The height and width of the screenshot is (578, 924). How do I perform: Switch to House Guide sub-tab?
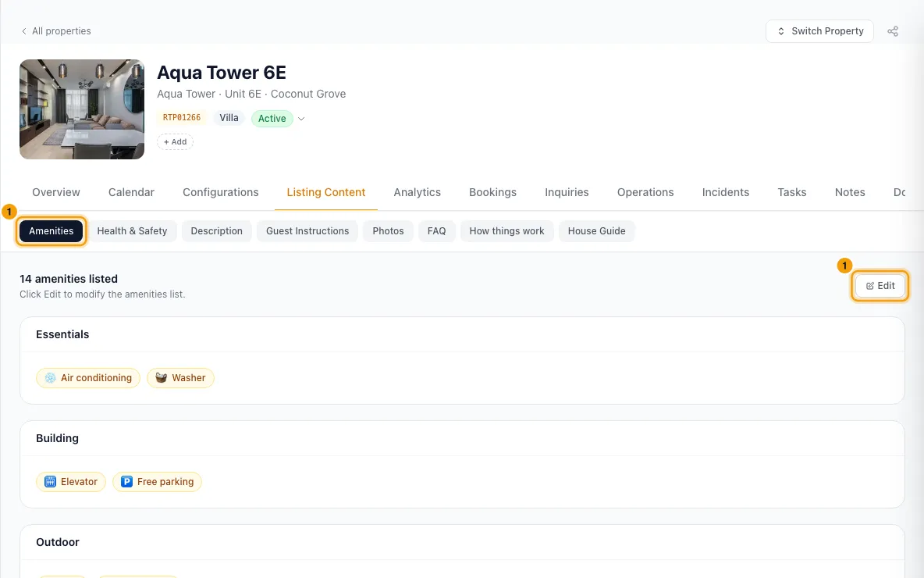click(x=596, y=231)
